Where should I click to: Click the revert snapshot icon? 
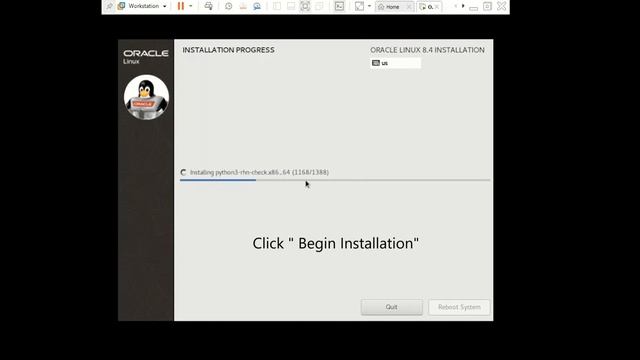(x=243, y=6)
